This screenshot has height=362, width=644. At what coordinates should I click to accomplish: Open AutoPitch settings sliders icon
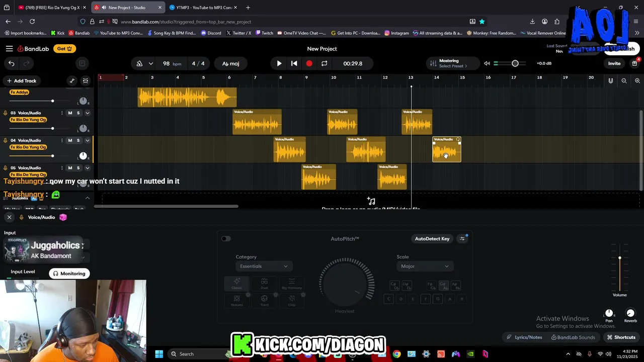pos(462,239)
